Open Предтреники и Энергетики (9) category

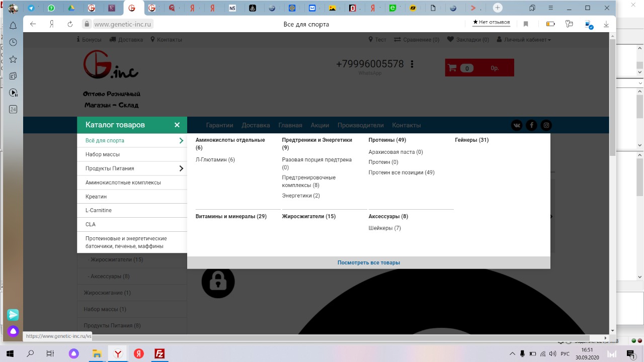(x=317, y=144)
